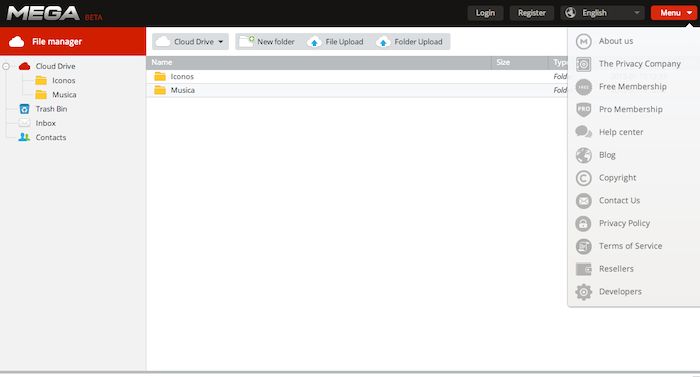
Task: Click the File manager cloud icon
Action: [17, 42]
